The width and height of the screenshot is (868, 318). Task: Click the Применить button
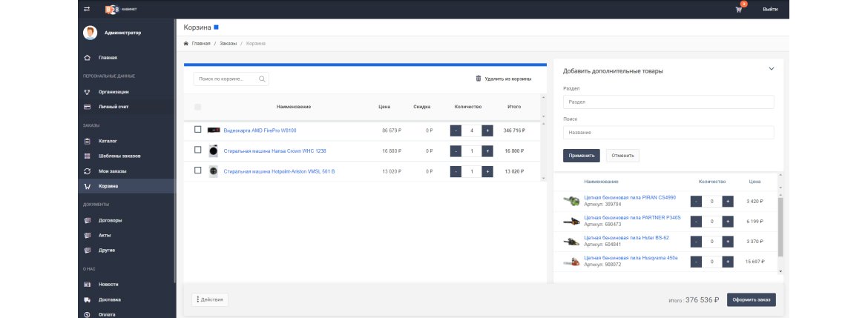point(581,156)
